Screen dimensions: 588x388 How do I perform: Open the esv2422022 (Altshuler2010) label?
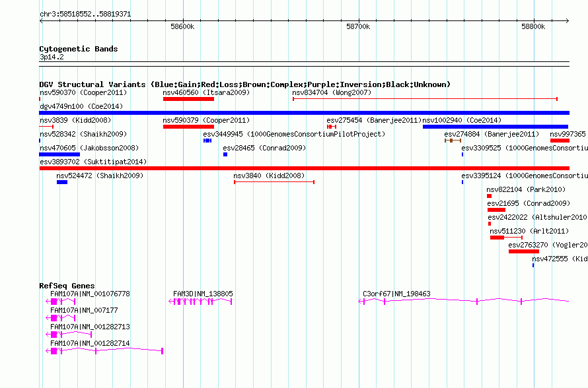click(x=537, y=217)
